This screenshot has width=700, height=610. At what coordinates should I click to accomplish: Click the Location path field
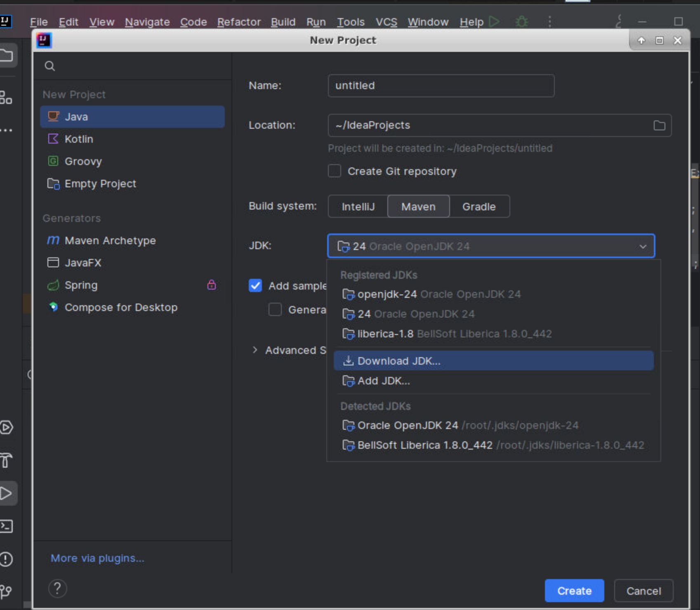pos(500,125)
